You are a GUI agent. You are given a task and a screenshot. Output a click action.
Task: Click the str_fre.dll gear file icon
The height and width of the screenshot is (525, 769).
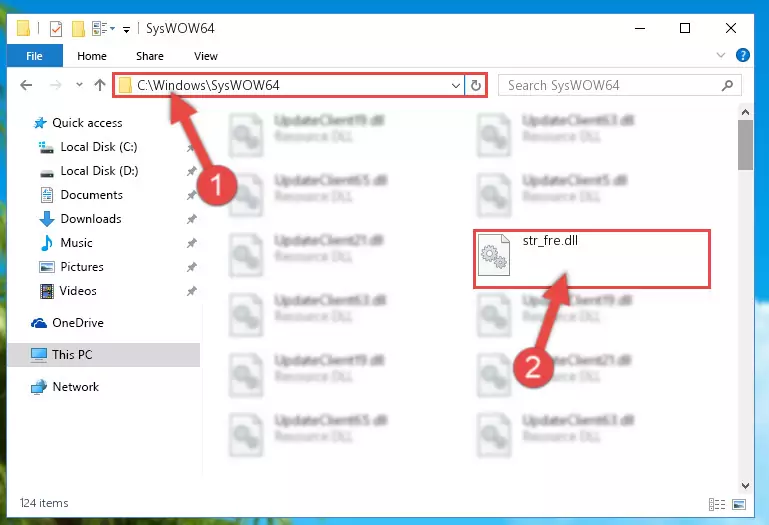click(494, 255)
